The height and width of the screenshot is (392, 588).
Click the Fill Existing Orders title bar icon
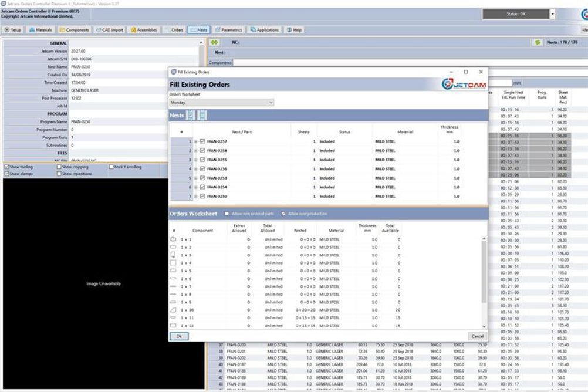(x=173, y=72)
